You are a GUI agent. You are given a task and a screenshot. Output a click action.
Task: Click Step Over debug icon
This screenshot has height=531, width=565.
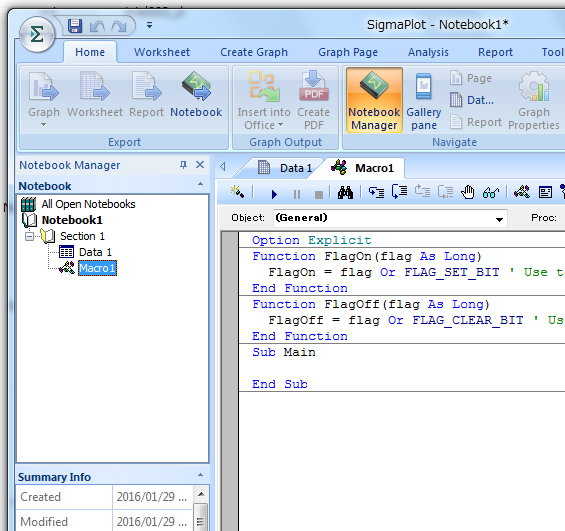[x=400, y=192]
